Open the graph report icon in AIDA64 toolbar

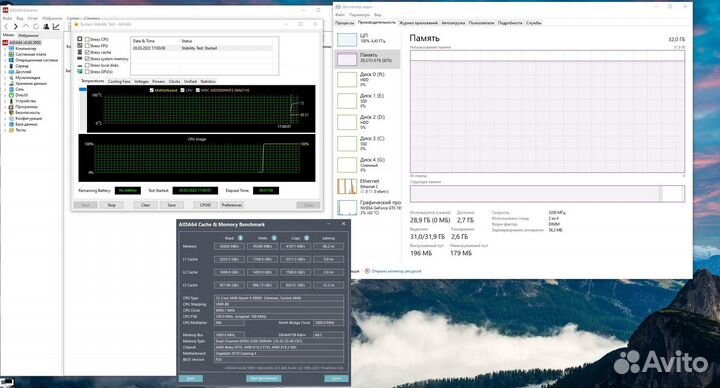pos(56,27)
